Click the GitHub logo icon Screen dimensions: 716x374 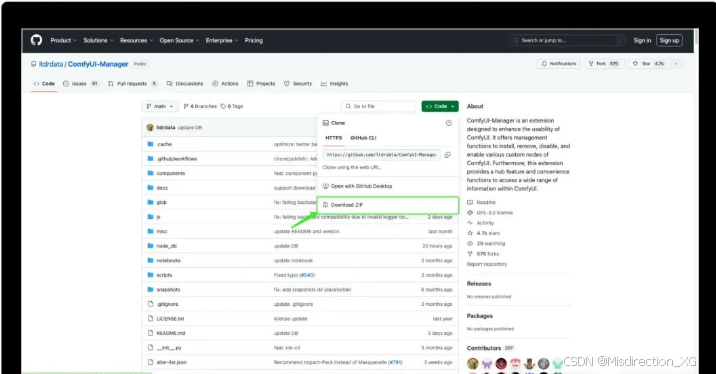point(37,40)
